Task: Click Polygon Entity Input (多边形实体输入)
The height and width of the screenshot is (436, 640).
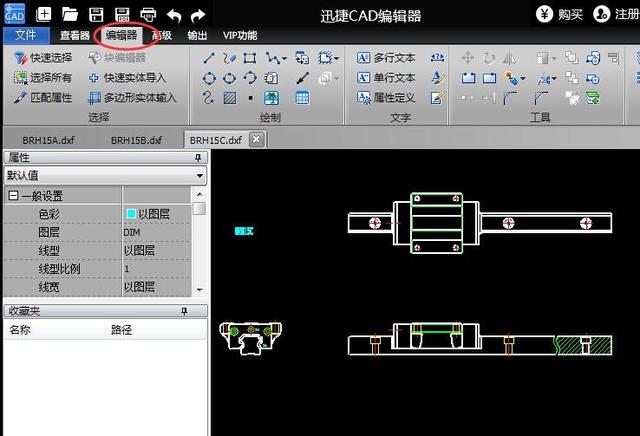Action: coord(133,98)
